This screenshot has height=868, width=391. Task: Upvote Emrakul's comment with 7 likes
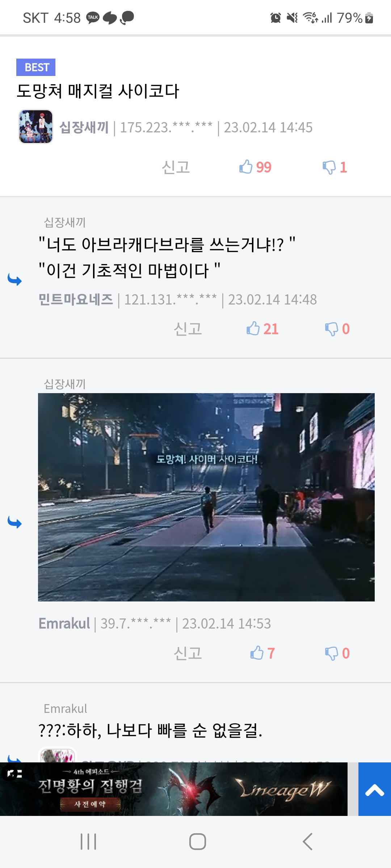pos(263,653)
